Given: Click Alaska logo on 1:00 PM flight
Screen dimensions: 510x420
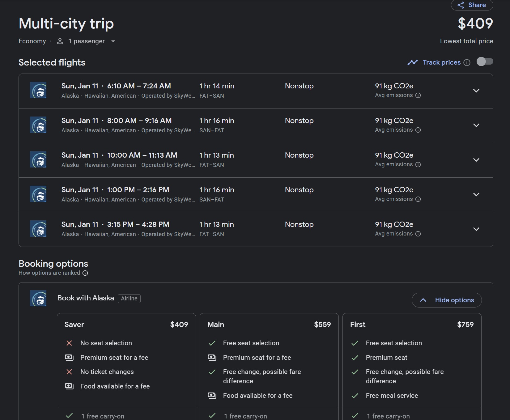Looking at the screenshot, I should coord(38,194).
